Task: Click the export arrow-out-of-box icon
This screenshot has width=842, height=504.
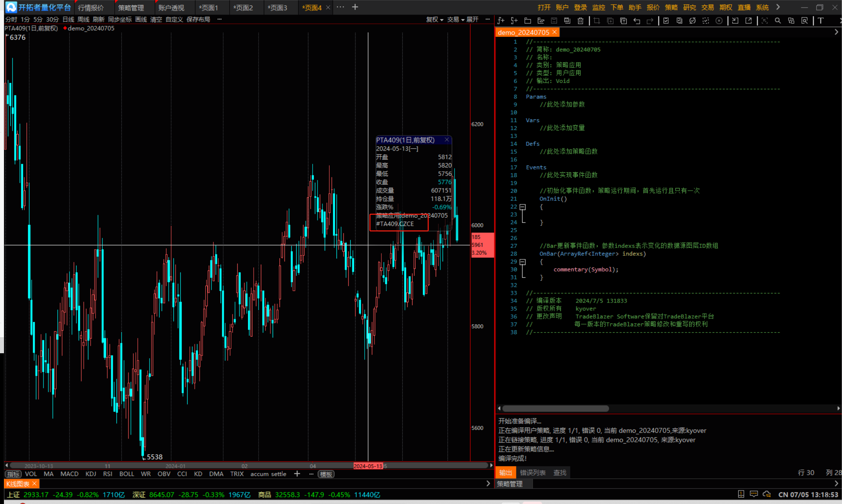Action: click(748, 21)
